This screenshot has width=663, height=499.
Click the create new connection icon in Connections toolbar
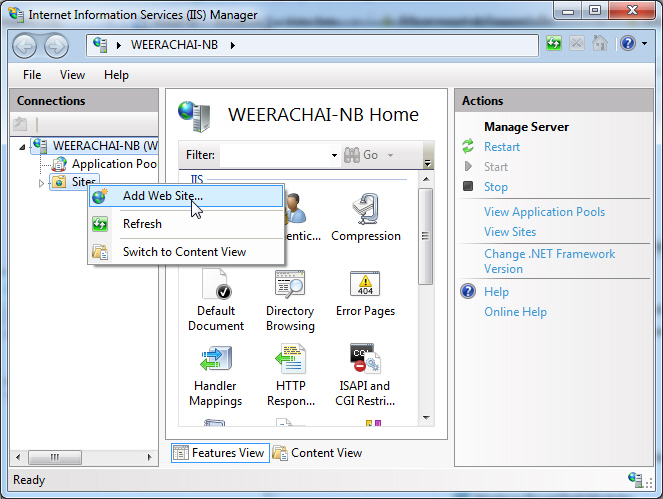[x=20, y=124]
